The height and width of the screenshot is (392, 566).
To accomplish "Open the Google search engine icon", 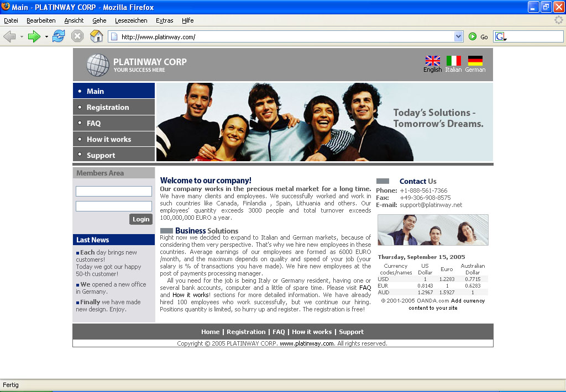I will (501, 36).
